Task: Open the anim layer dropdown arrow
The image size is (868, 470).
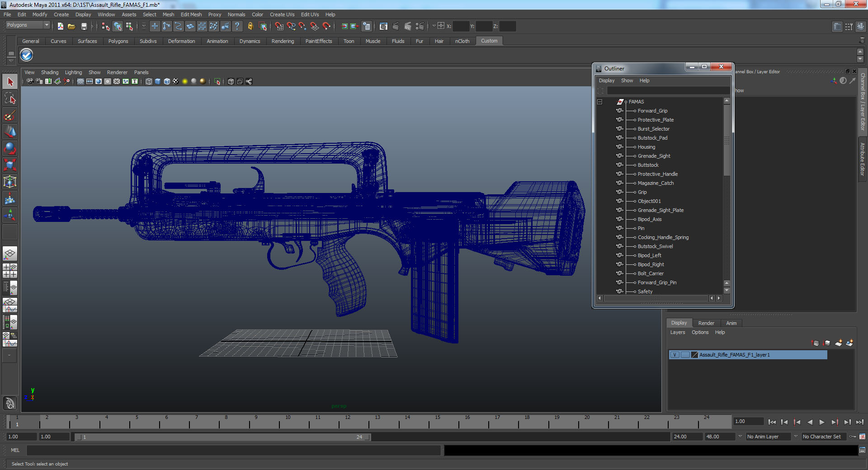Action: pos(740,437)
